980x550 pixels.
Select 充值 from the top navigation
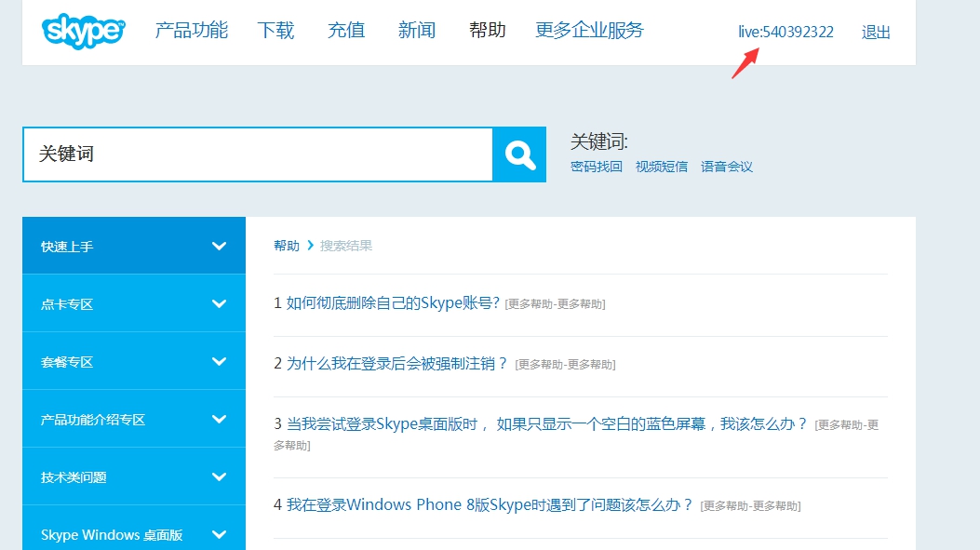[345, 29]
